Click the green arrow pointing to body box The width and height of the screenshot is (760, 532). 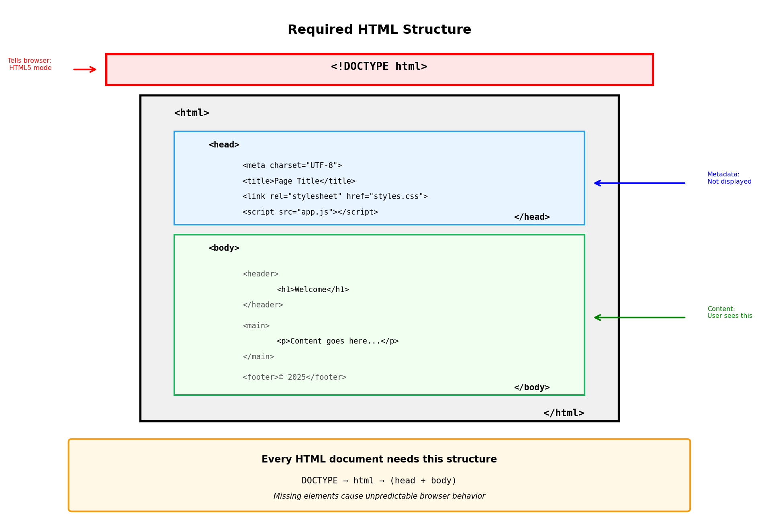coord(639,317)
